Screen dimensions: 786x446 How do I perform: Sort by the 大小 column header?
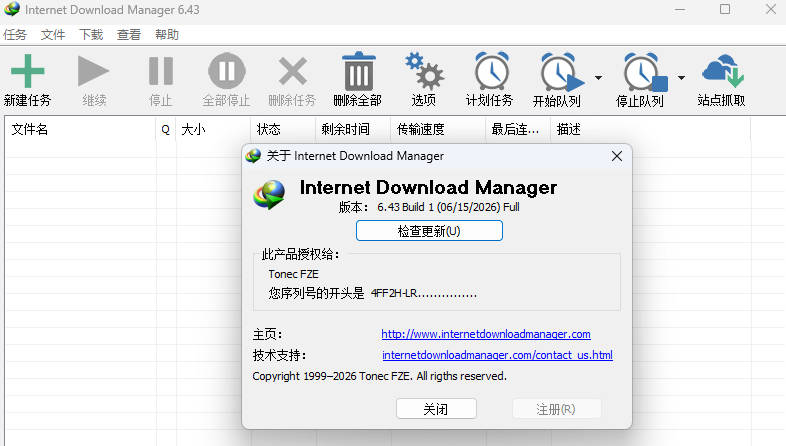(213, 130)
